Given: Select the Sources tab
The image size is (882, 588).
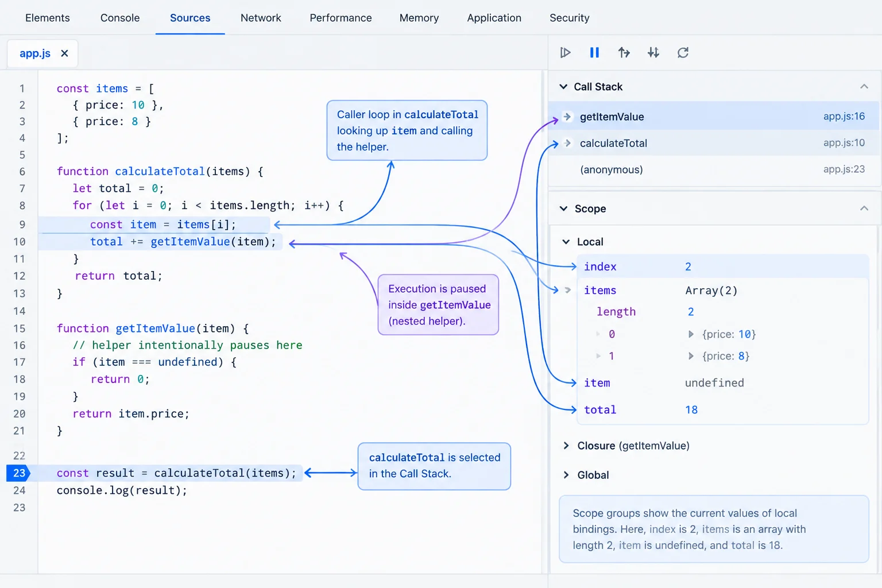Looking at the screenshot, I should (190, 18).
